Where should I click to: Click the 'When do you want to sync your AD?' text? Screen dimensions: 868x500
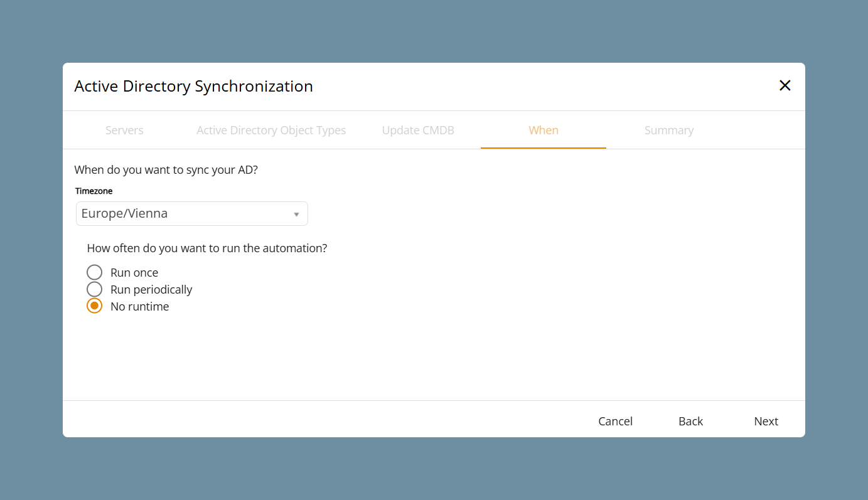point(166,169)
